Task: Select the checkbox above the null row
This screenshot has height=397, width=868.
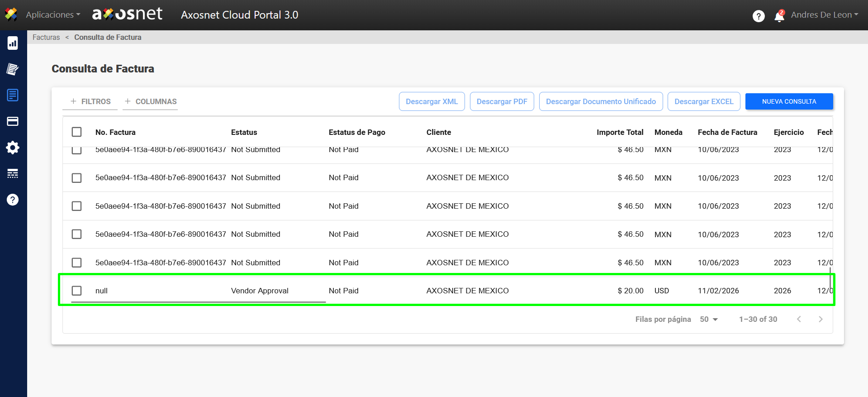Action: 77,263
